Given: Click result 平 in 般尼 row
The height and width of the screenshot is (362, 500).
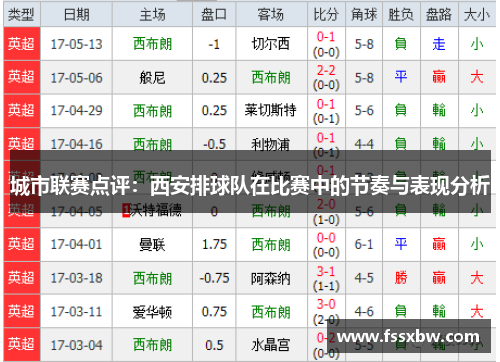Looking at the screenshot, I should [401, 77].
